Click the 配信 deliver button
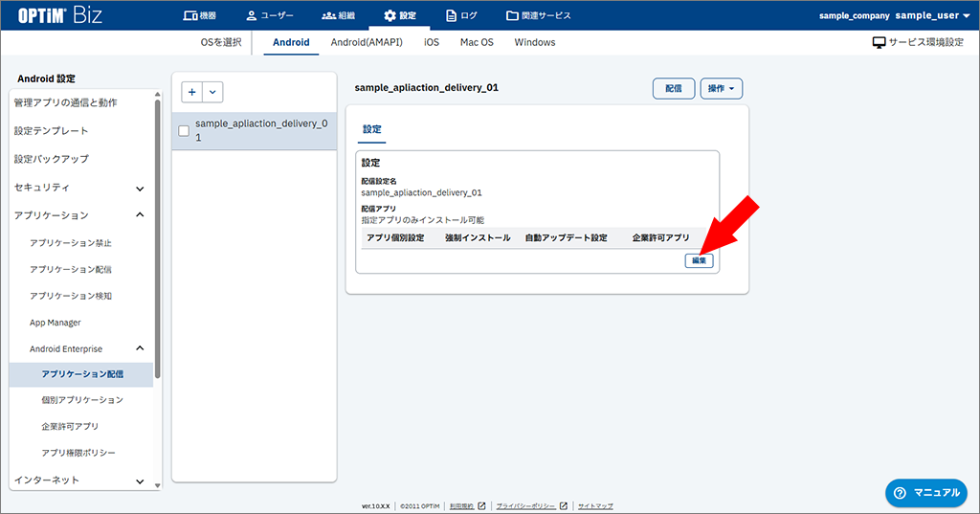 click(674, 89)
